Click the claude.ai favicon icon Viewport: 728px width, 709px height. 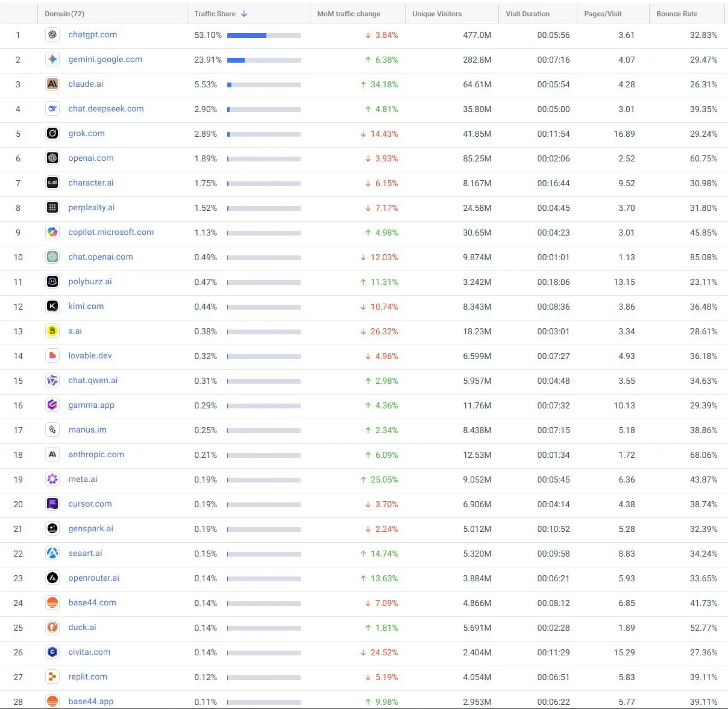point(52,84)
